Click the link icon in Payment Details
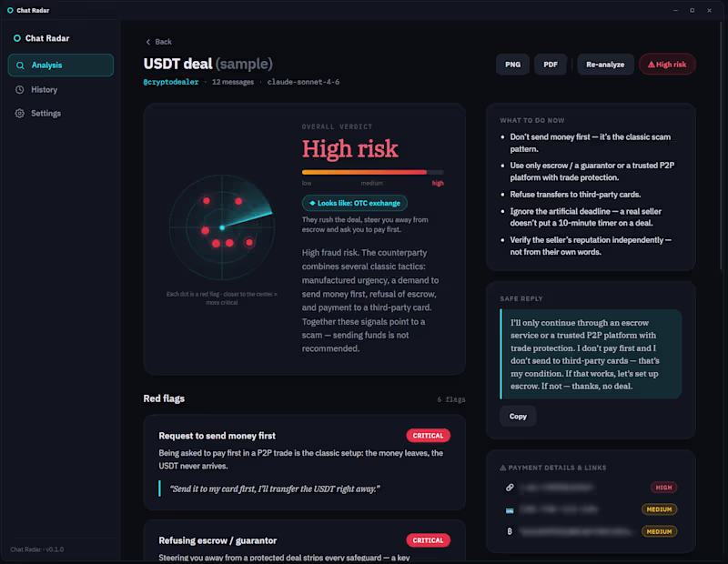This screenshot has width=728, height=564. 510,488
